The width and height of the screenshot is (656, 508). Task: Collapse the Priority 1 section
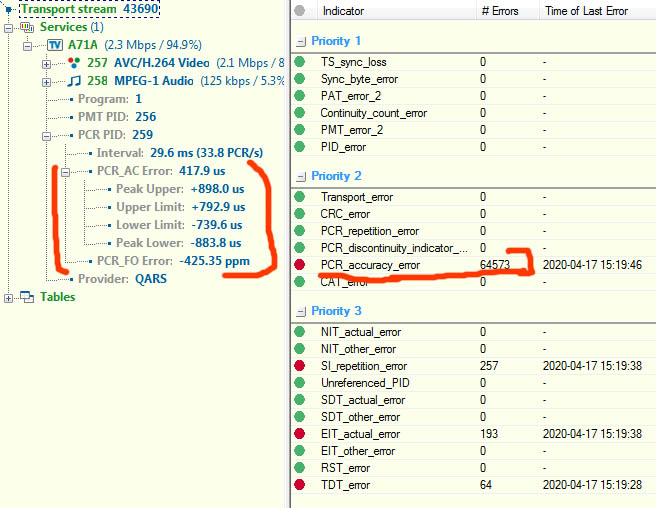[301, 41]
